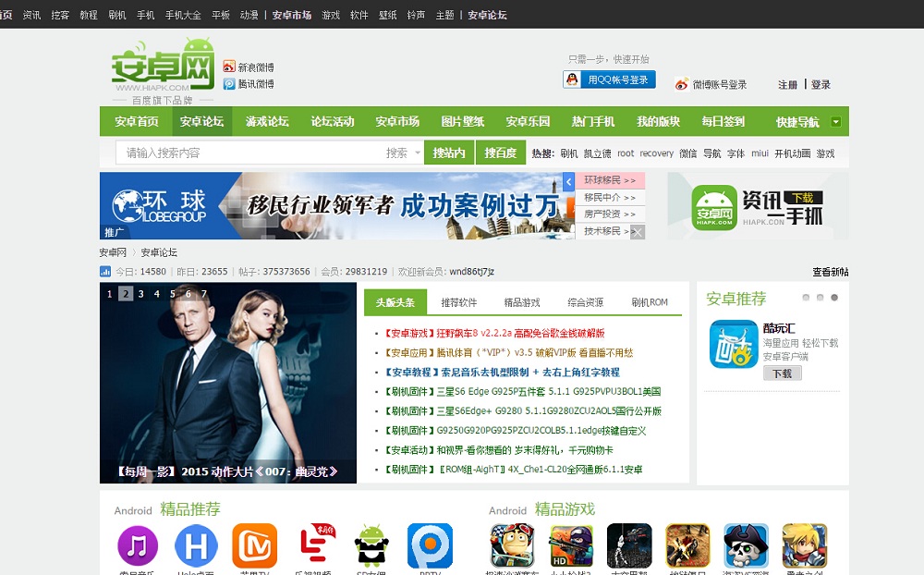
Task: Click the QQ penguin login icon
Action: (x=572, y=80)
